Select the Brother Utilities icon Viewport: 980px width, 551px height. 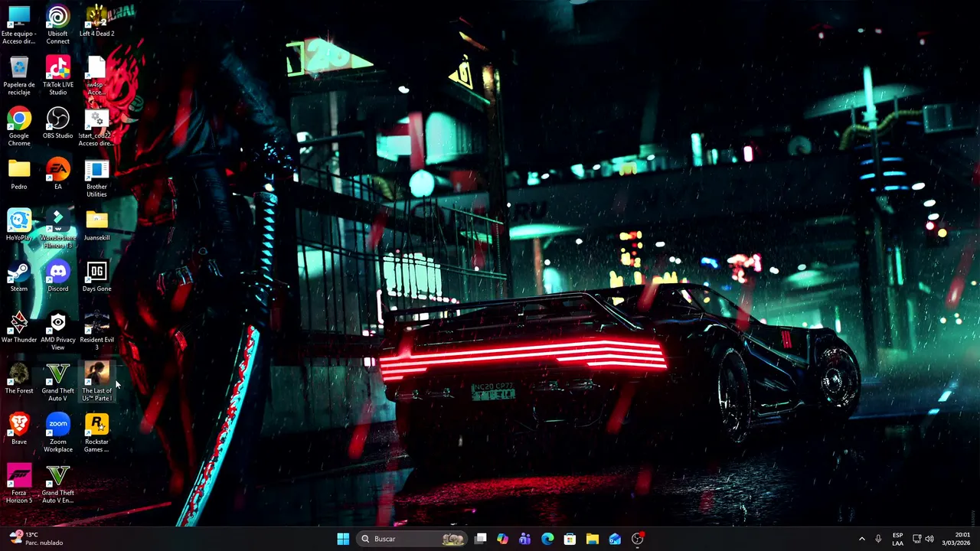(x=96, y=178)
